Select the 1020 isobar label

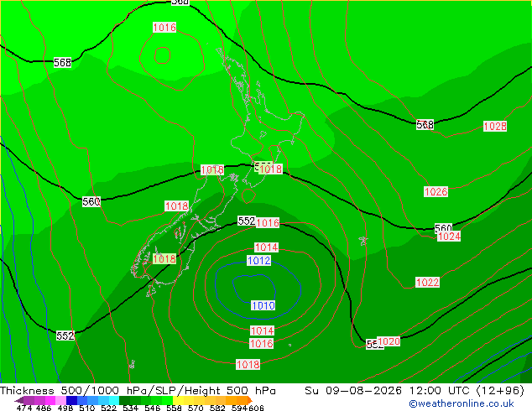(x=389, y=341)
